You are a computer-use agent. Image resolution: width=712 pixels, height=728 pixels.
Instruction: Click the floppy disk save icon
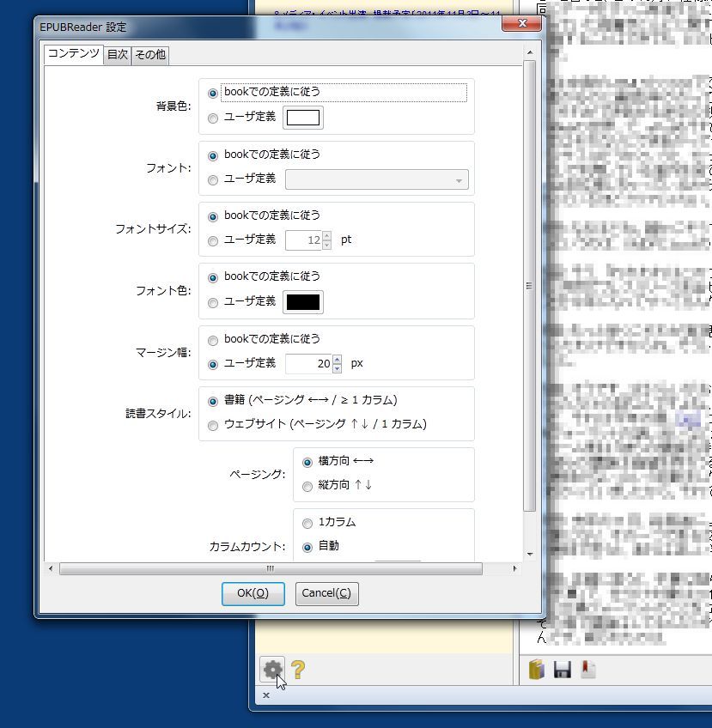[x=563, y=670]
